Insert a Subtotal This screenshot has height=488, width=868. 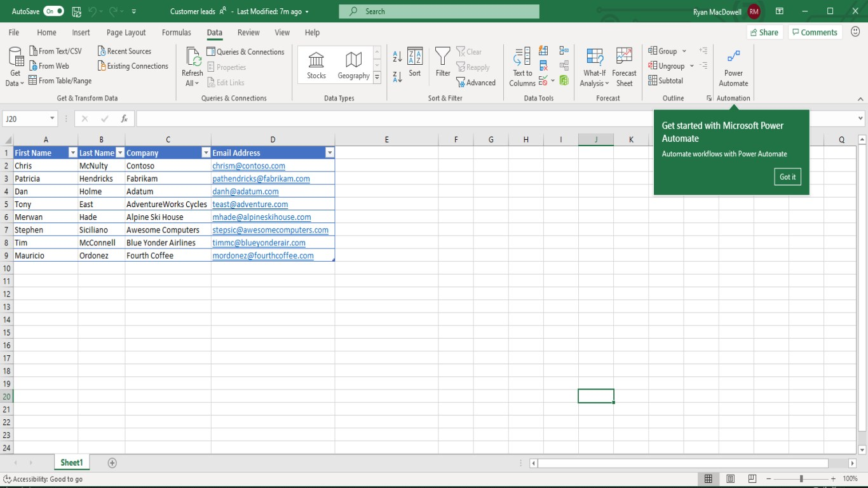[x=668, y=80]
